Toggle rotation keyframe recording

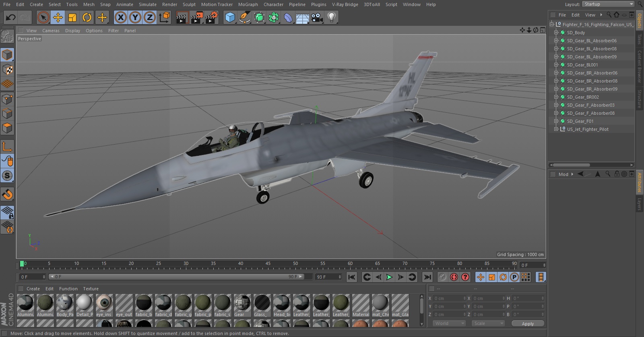(503, 277)
